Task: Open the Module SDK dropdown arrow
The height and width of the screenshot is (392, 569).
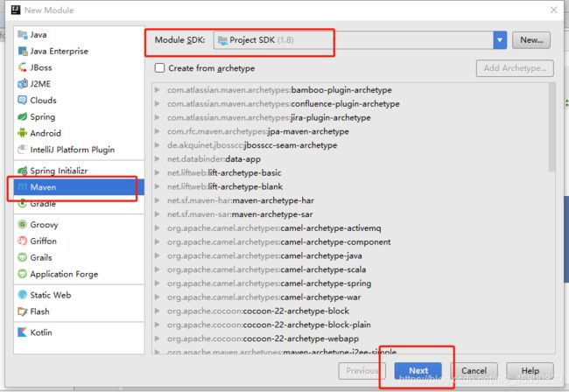Action: click(x=500, y=40)
